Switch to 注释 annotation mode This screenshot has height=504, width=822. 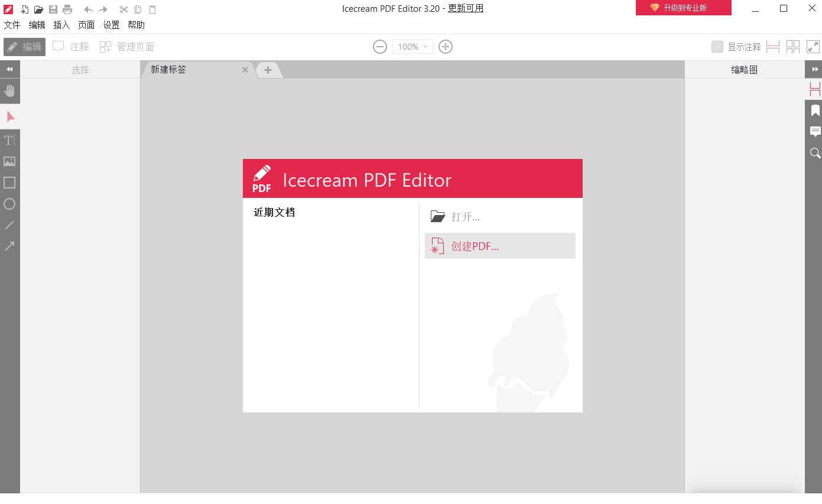pos(70,46)
